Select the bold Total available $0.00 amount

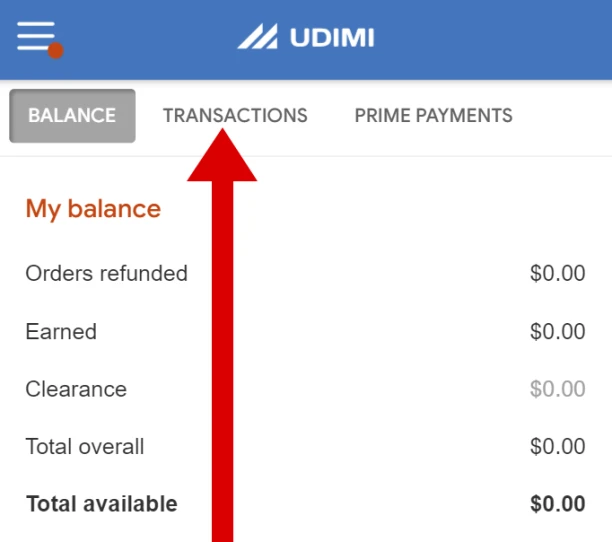[557, 504]
